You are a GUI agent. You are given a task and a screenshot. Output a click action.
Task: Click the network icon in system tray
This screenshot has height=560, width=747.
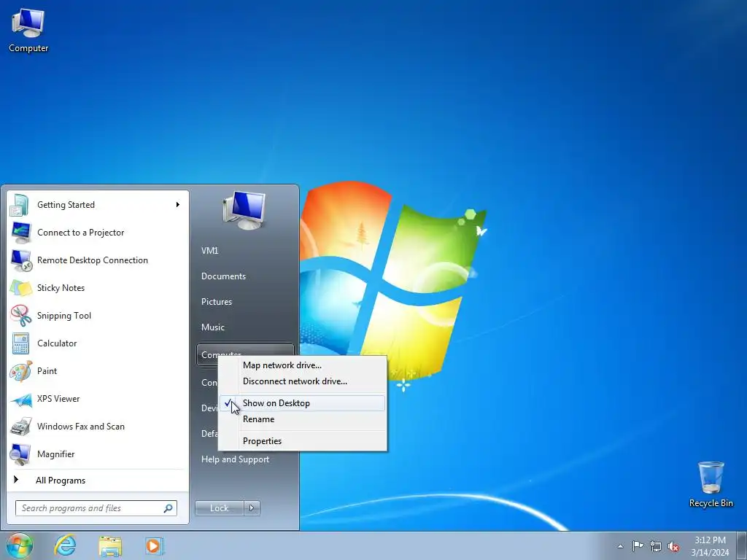click(x=656, y=546)
